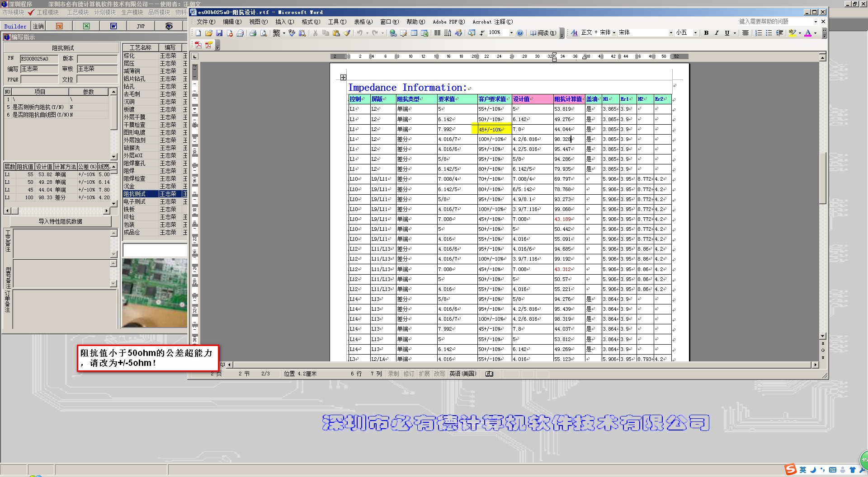Expand the 宋体 font name dropdown
The height and width of the screenshot is (477, 868).
(670, 33)
